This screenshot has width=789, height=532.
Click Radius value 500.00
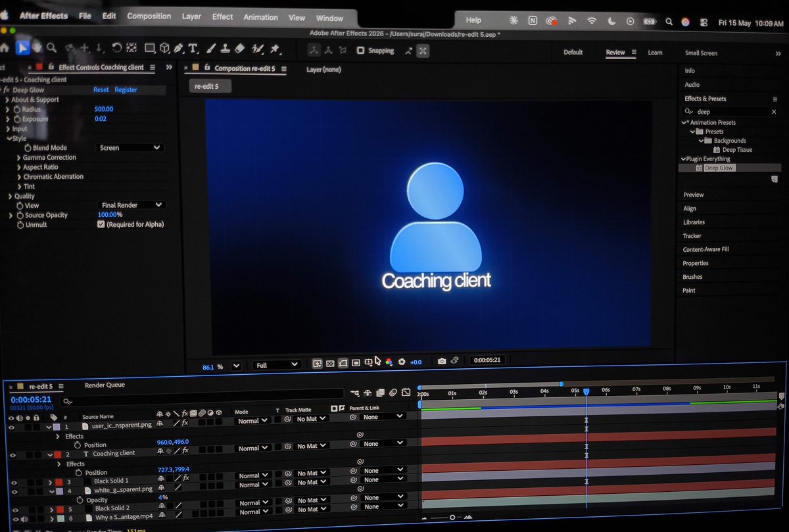tap(104, 109)
